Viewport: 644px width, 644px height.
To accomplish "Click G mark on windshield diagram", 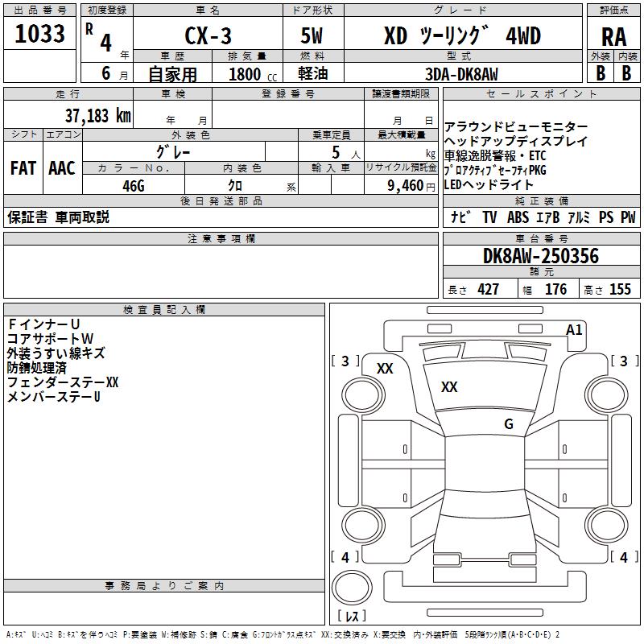I will 509,424.
